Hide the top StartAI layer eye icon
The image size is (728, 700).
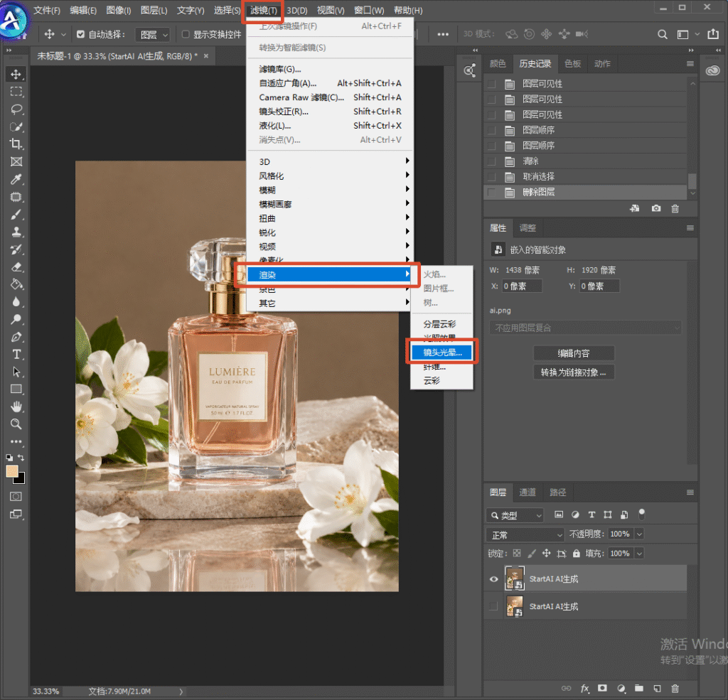[493, 579]
